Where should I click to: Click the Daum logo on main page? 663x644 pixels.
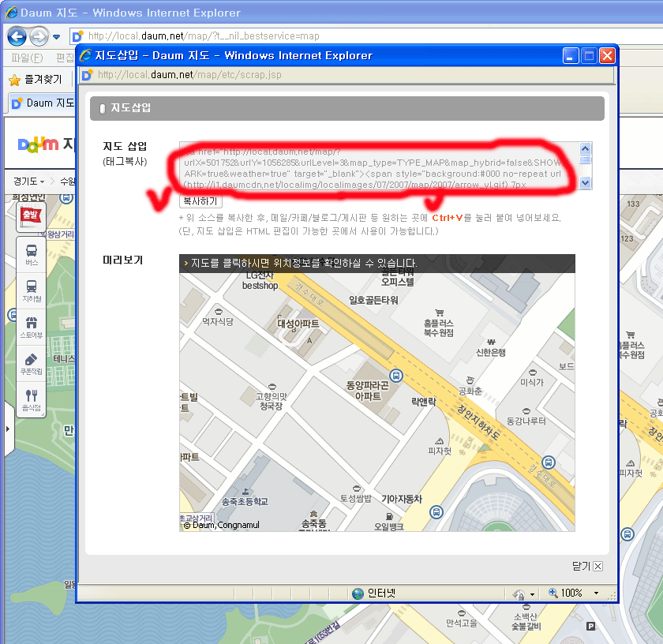click(x=39, y=144)
